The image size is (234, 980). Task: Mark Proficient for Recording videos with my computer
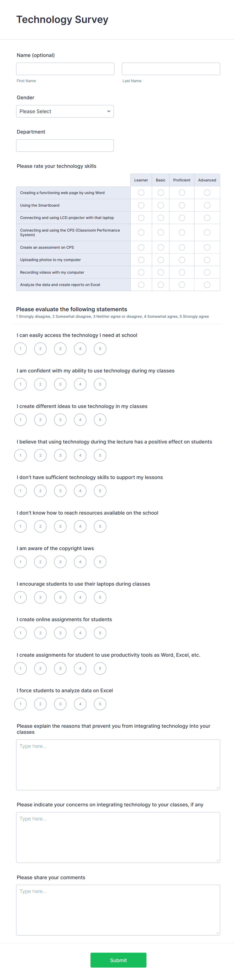pos(182,272)
